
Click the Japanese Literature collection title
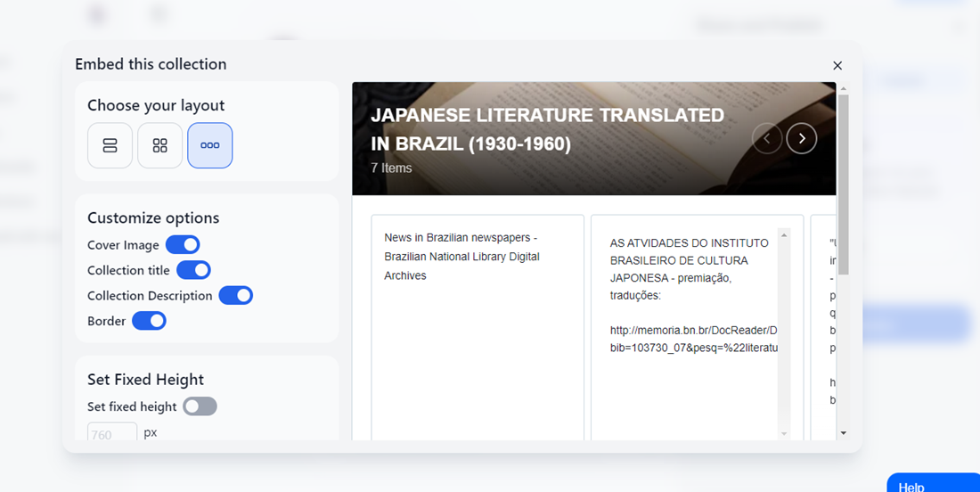point(547,129)
